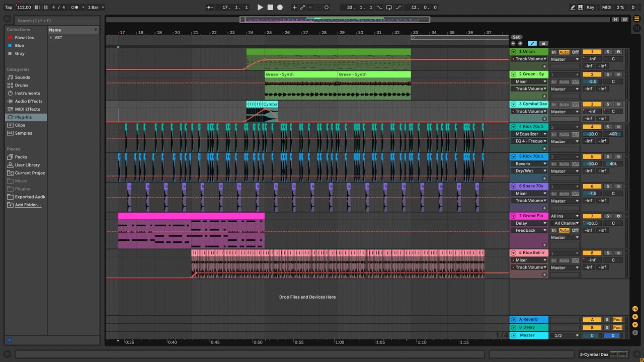
Task: Arm track 4 Kick 70s for recording
Action: tap(618, 127)
